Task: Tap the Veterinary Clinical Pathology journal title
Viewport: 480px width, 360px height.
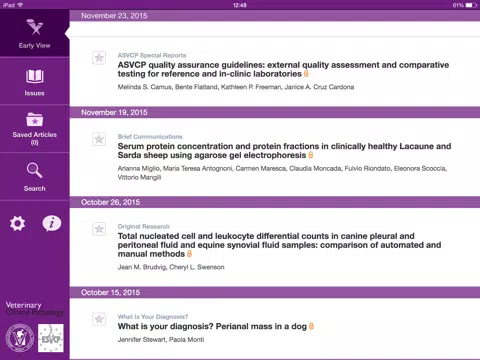Action: click(34, 309)
